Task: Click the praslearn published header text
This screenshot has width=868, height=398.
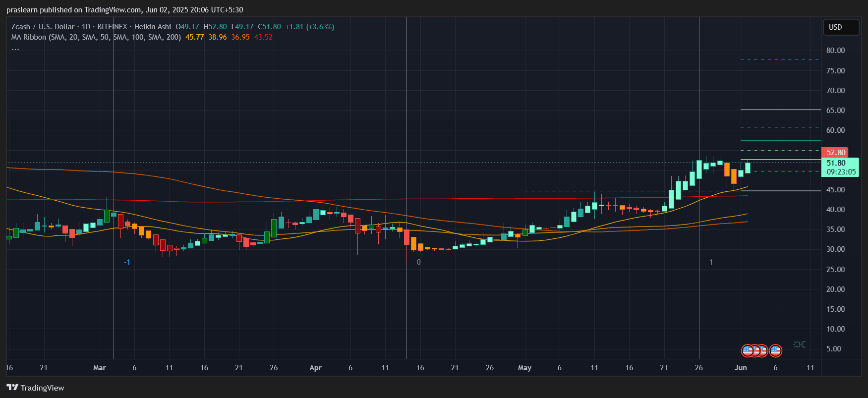Action: coord(125,10)
